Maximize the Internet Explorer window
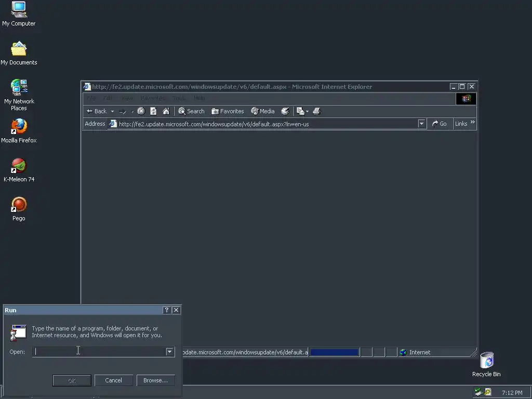The height and width of the screenshot is (399, 532). 462,87
